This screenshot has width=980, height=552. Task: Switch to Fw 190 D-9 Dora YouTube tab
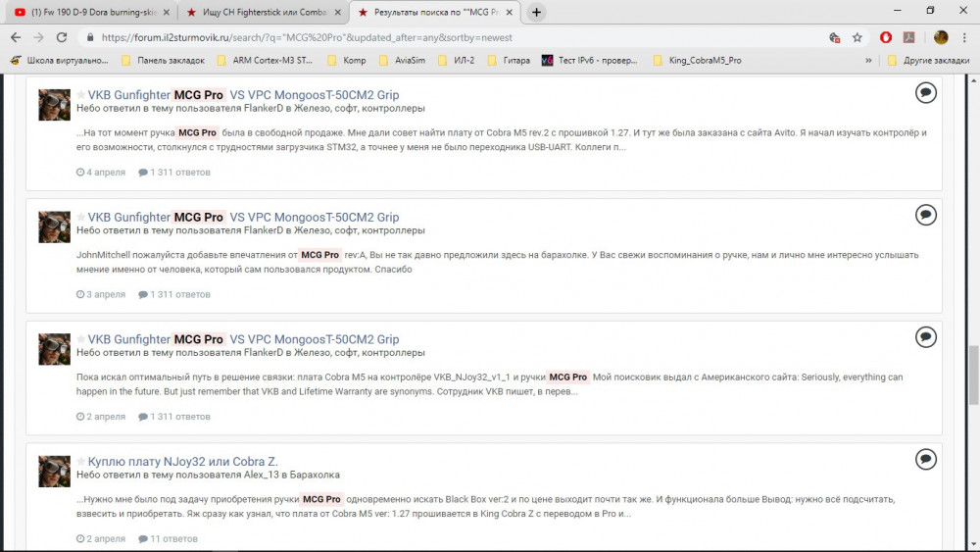pos(92,12)
